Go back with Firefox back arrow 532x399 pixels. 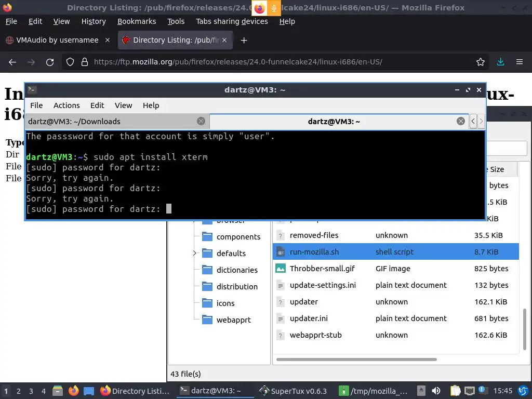pyautogui.click(x=12, y=62)
